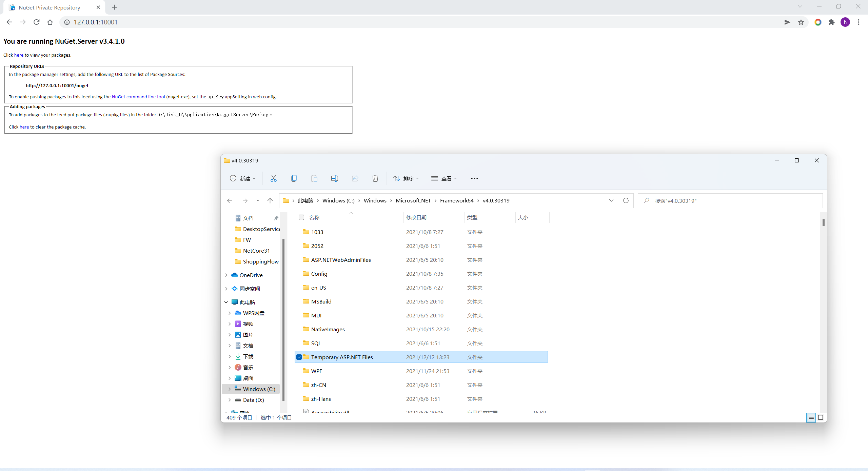868x471 pixels.
Task: Open the browser profile avatar
Action: [x=845, y=22]
